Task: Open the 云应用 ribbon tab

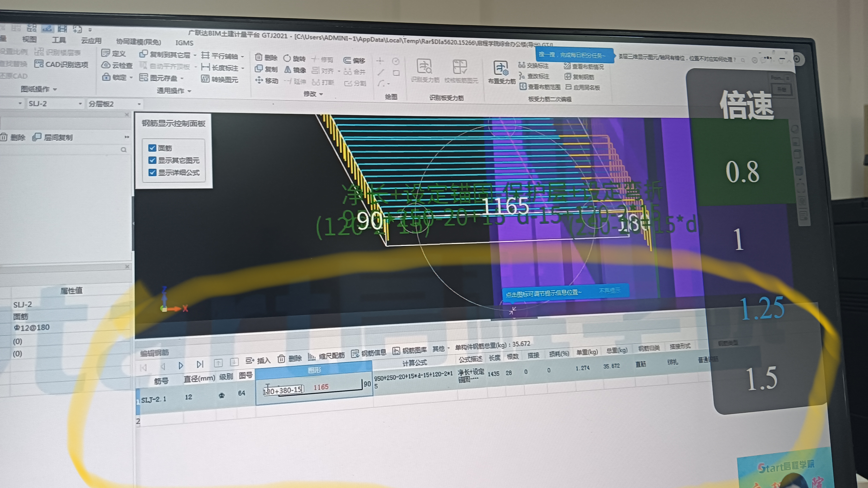Action: click(x=91, y=41)
